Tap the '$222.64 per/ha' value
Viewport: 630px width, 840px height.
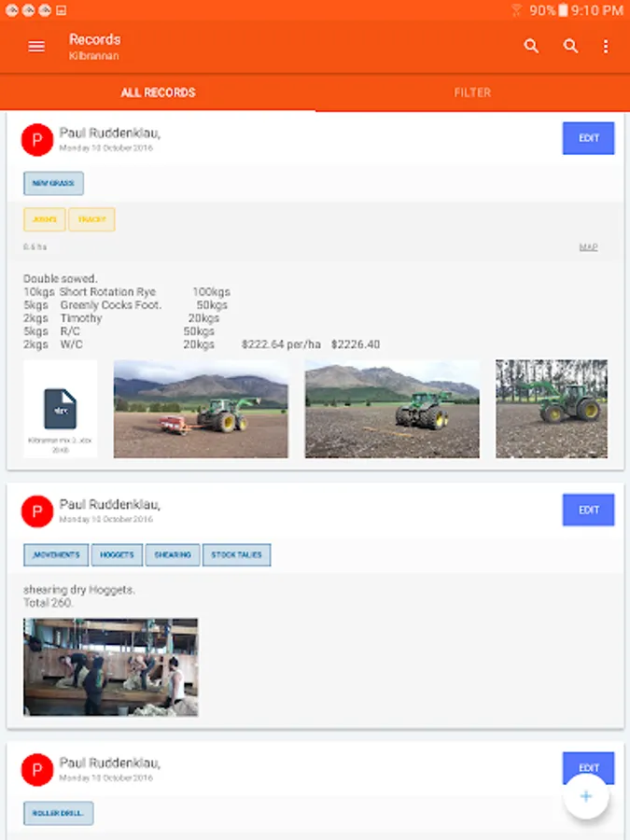(281, 344)
